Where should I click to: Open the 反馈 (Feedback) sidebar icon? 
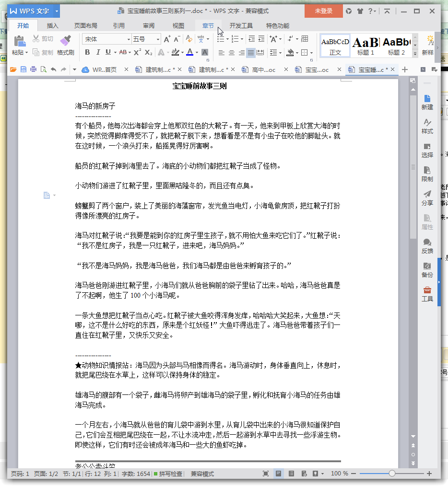click(x=427, y=246)
